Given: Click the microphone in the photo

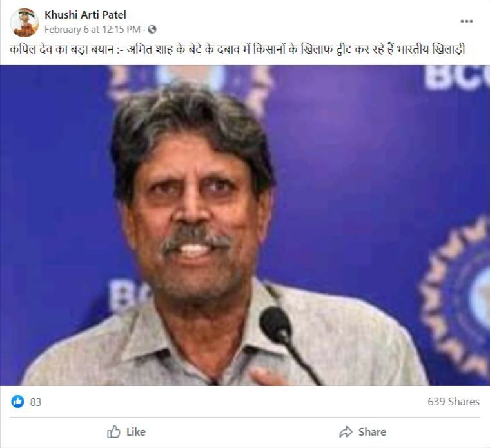Looking at the screenshot, I should point(276,326).
